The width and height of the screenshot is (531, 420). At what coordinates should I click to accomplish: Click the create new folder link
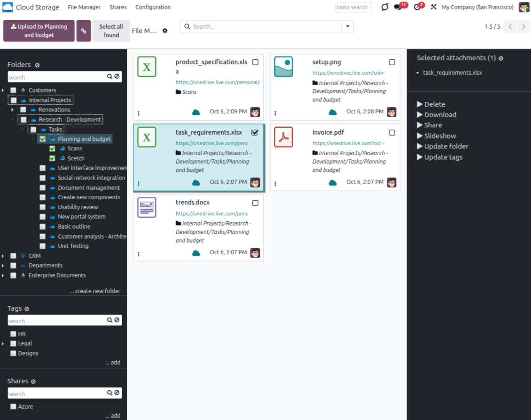click(95, 291)
